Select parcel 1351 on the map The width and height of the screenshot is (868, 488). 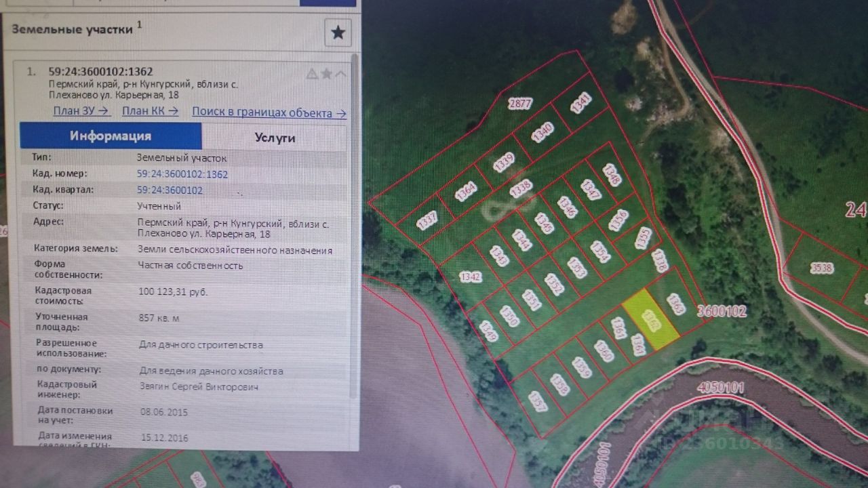532,300
